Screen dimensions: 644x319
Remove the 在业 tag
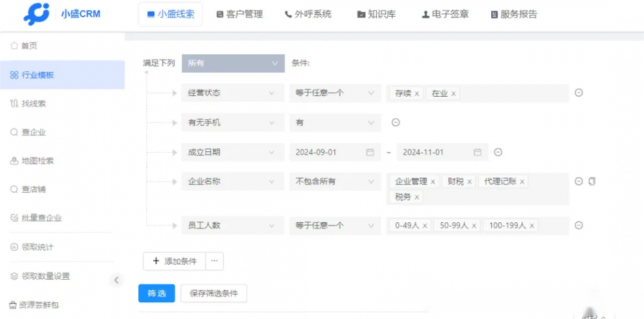(453, 93)
